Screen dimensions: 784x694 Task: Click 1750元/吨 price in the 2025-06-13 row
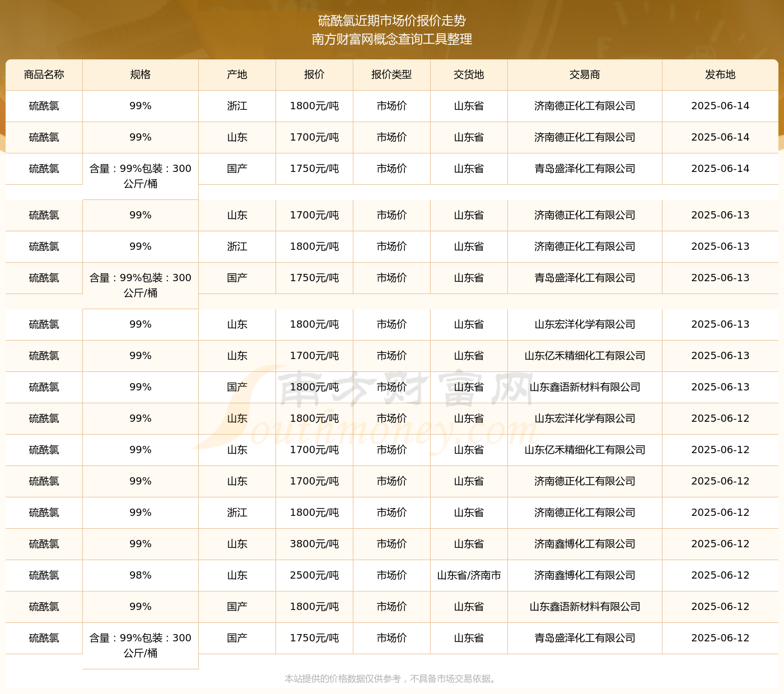coord(315,278)
